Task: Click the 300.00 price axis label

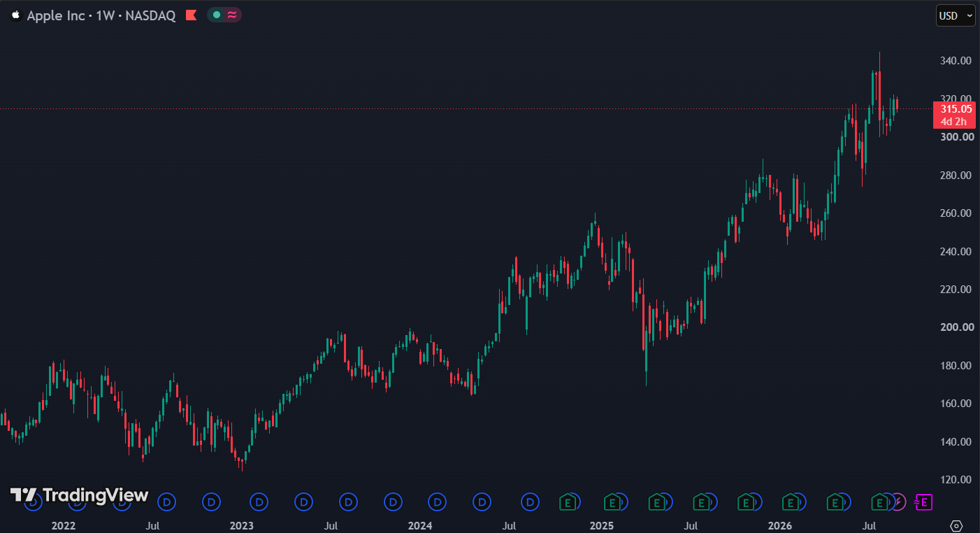Action: point(956,136)
